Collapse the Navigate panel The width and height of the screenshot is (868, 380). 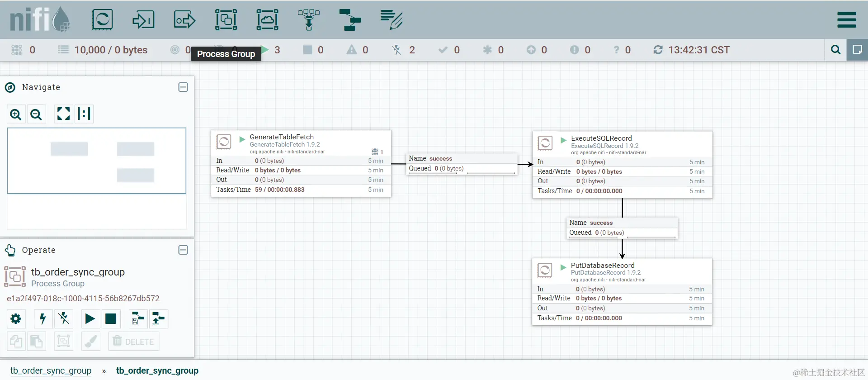click(183, 87)
